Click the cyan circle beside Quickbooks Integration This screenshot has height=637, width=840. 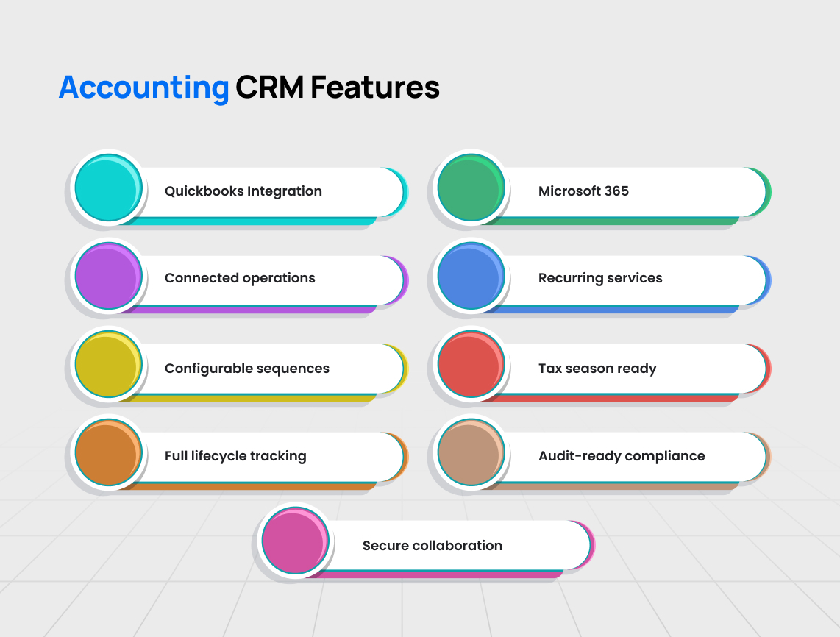tap(109, 188)
